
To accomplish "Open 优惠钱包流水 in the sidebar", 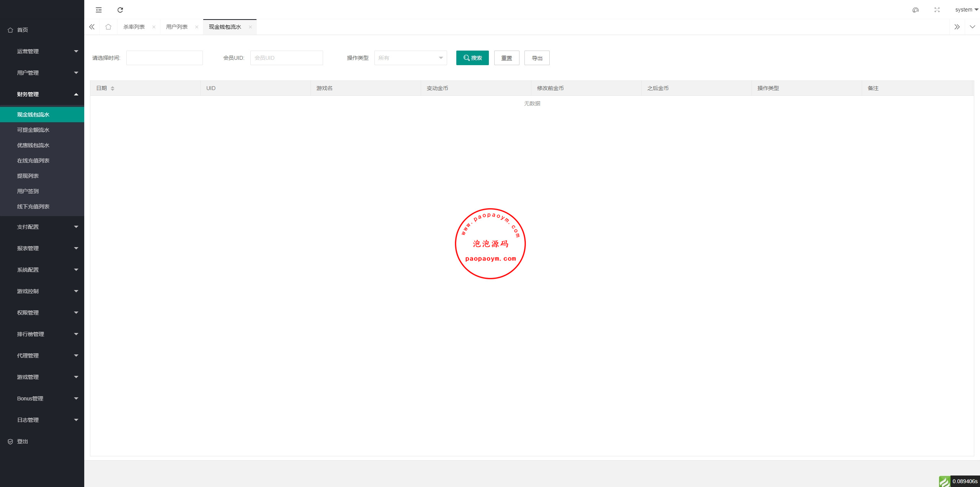I will 42,145.
